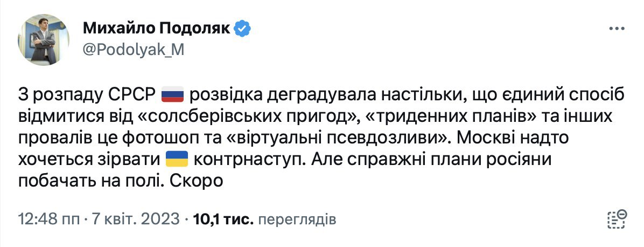Viewport: 644px width, 247px height.
Task: Click the Russian flag emoji
Action: tap(173, 95)
